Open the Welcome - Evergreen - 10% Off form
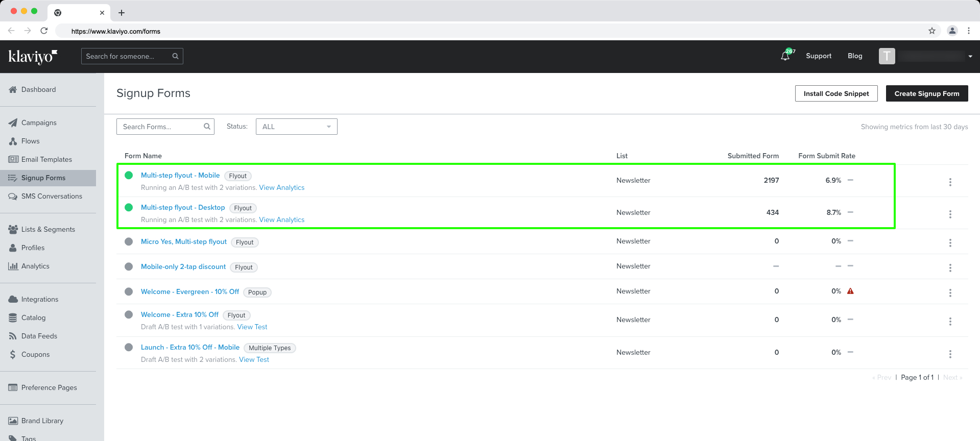The image size is (980, 441). (x=190, y=291)
